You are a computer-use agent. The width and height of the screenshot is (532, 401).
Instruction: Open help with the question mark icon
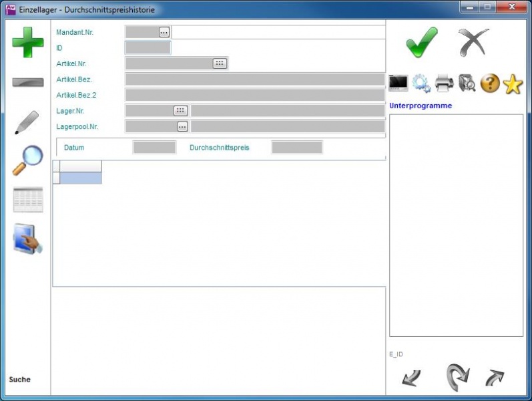coord(490,84)
